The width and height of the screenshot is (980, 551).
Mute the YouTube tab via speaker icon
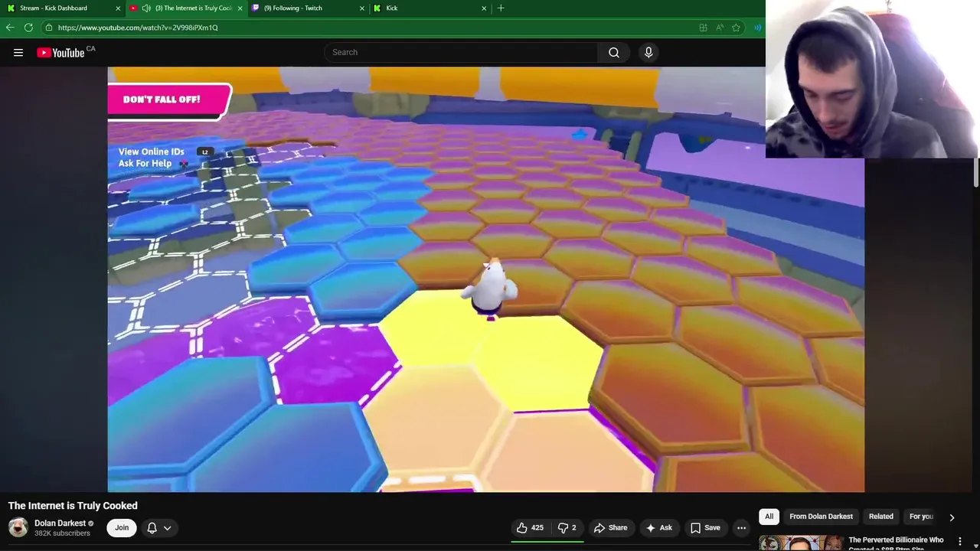(x=146, y=8)
